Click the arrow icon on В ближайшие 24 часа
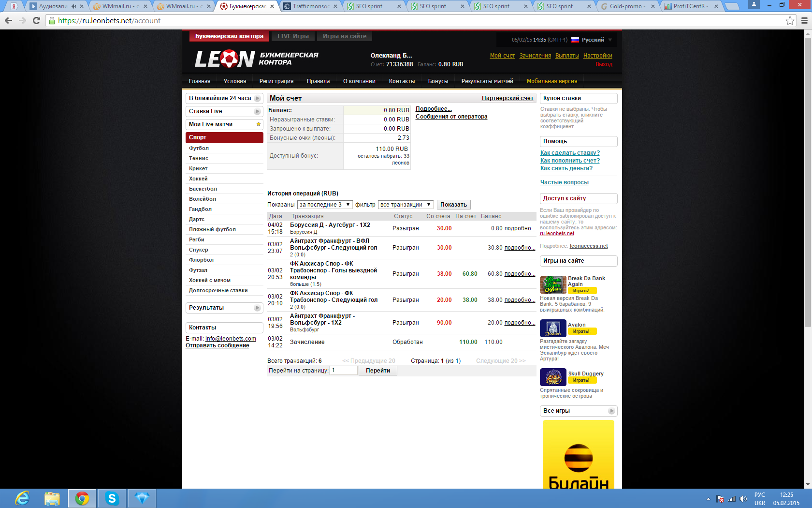The width and height of the screenshot is (812, 508). point(257,98)
